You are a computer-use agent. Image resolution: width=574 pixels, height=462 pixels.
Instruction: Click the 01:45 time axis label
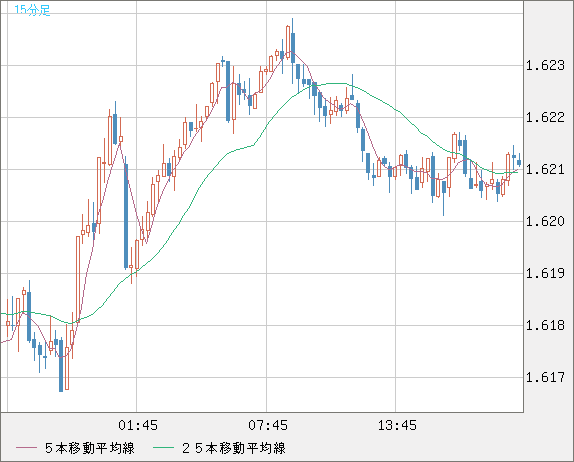[138, 425]
